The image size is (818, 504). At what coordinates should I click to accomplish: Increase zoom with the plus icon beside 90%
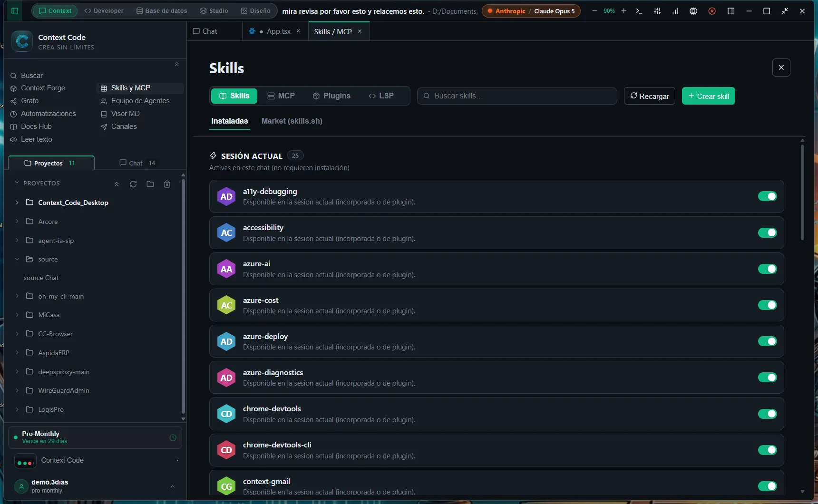pyautogui.click(x=624, y=11)
